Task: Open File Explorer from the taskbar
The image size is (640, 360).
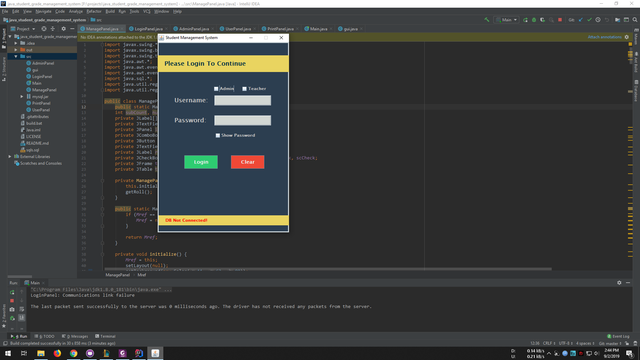Action: 41,353
